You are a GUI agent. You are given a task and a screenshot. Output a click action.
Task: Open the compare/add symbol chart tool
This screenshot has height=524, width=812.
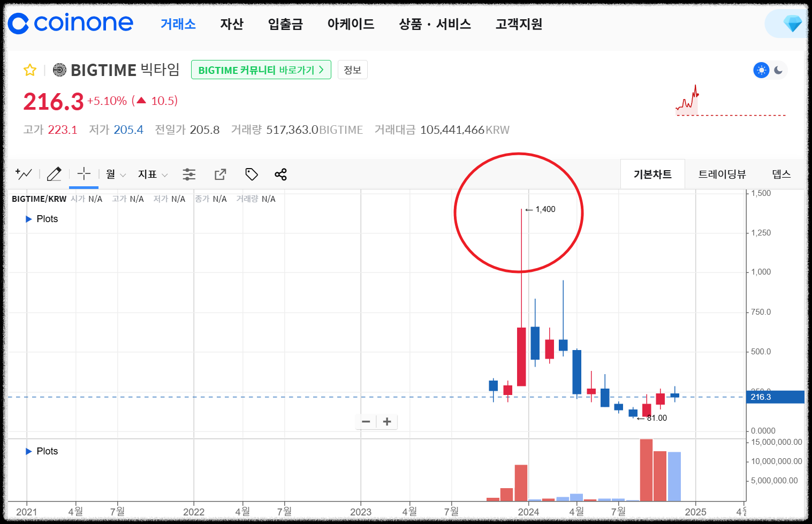(x=24, y=174)
